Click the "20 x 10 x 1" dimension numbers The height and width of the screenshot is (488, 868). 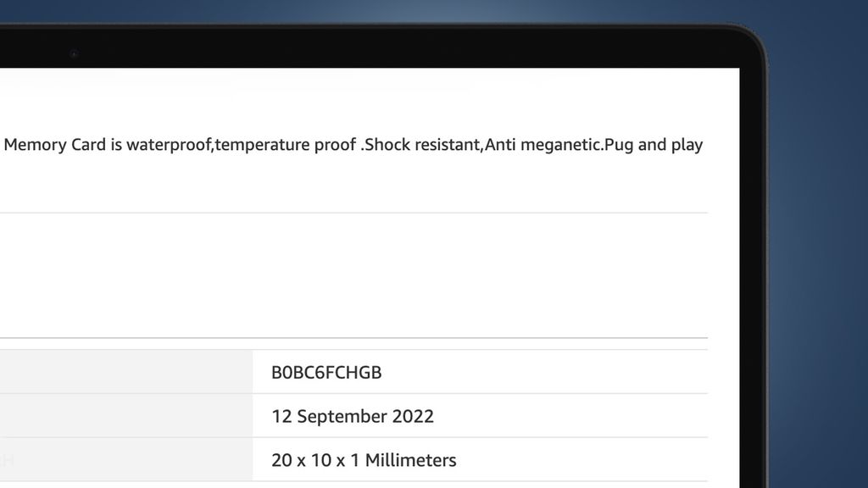tap(315, 460)
